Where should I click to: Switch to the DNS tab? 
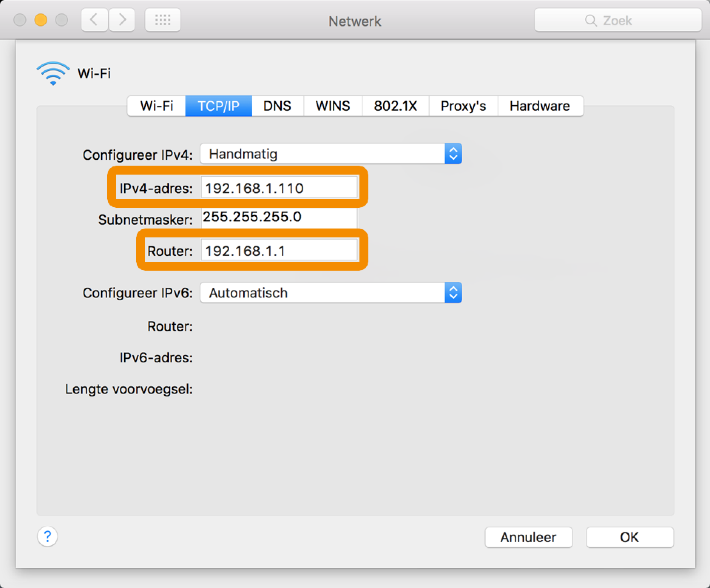277,106
